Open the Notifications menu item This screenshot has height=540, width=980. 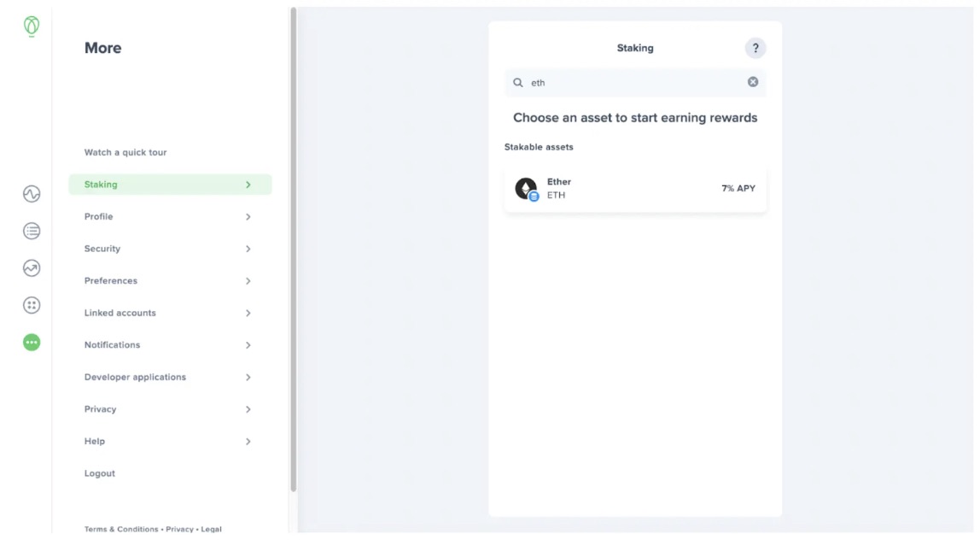point(170,344)
